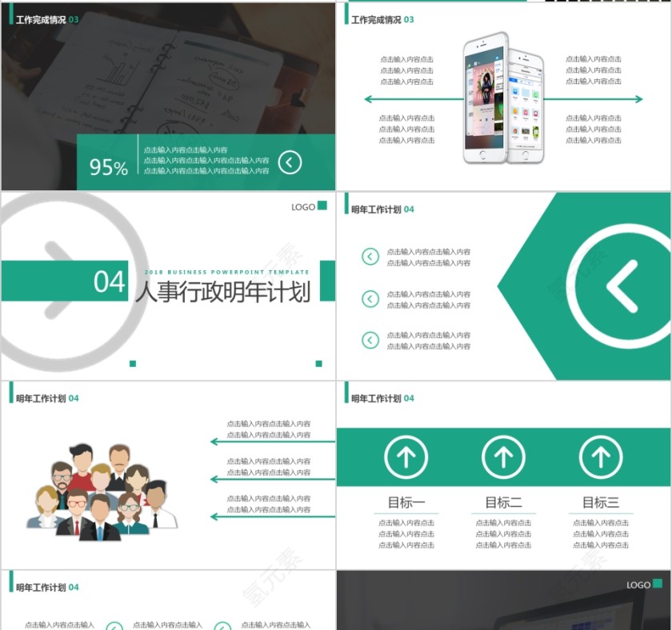Click the up-arrow icon above 目标三

pos(601,456)
